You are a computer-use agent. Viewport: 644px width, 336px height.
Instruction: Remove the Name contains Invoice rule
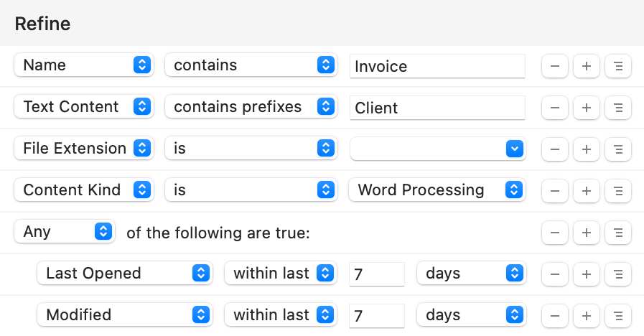[555, 65]
